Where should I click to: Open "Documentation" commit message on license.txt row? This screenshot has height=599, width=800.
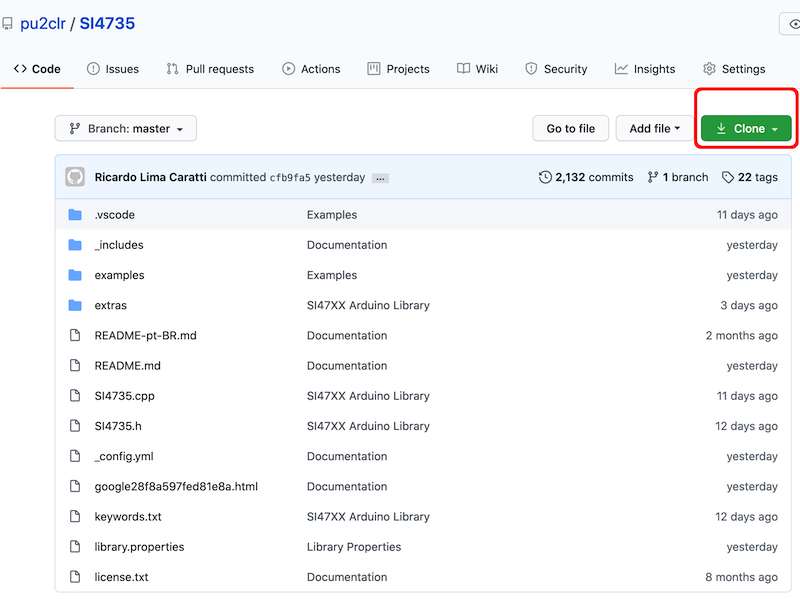point(347,577)
